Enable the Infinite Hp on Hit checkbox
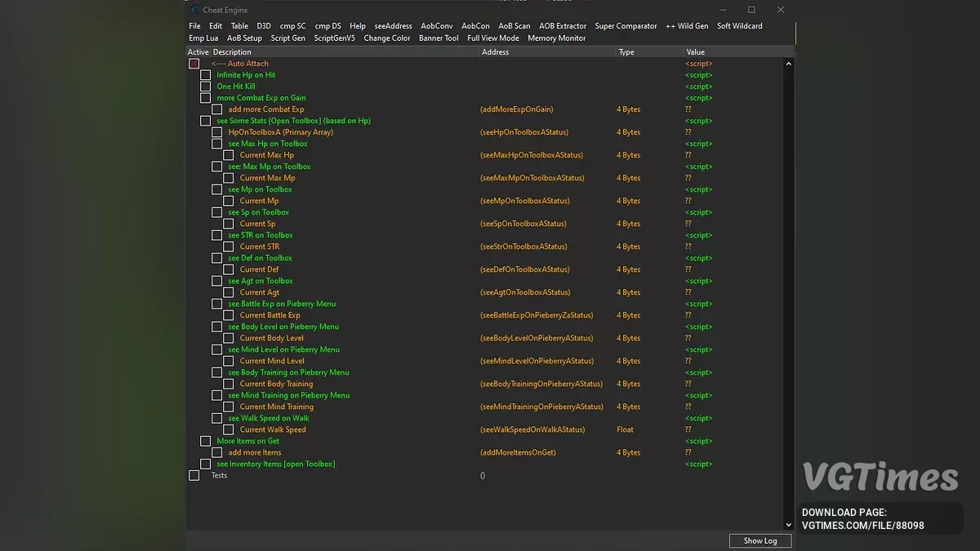The height and width of the screenshot is (551, 980). coord(206,75)
